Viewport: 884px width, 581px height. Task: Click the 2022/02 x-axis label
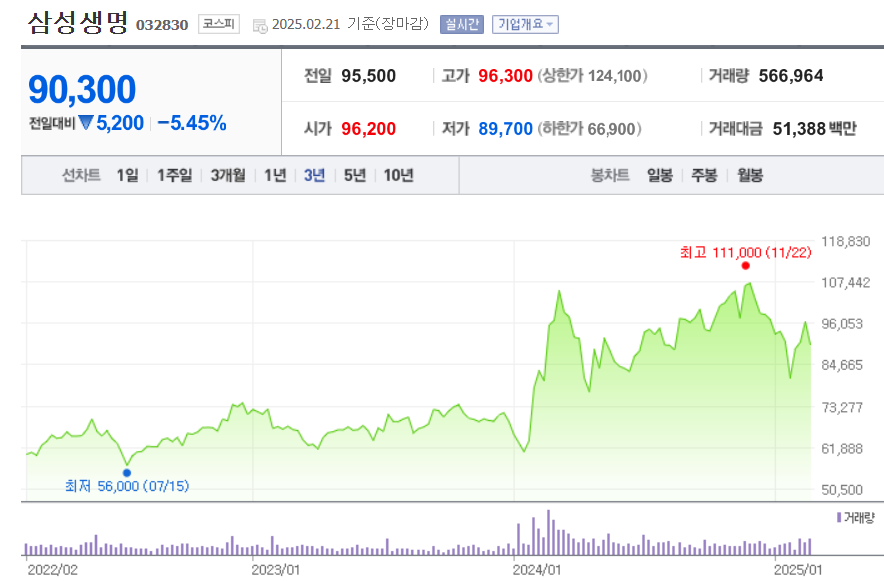click(52, 570)
